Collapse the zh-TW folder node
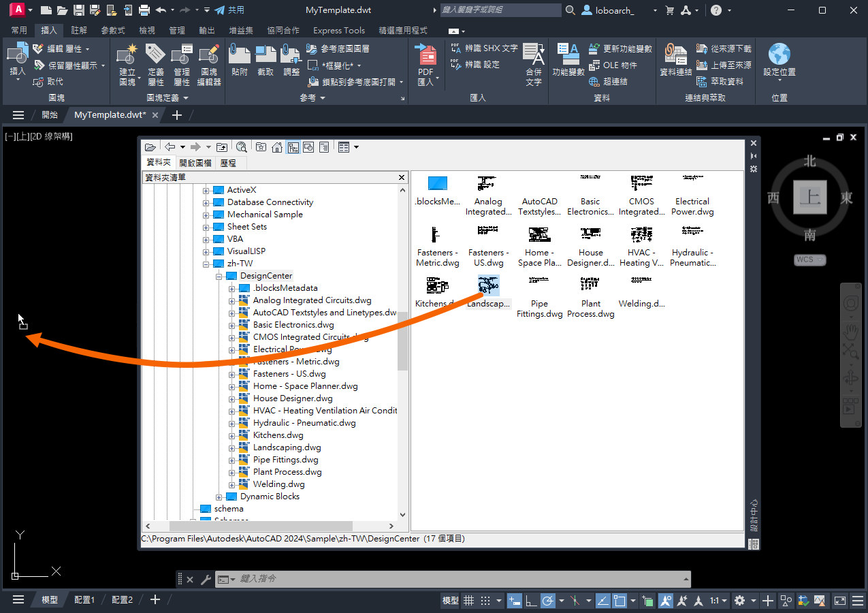 pos(206,264)
